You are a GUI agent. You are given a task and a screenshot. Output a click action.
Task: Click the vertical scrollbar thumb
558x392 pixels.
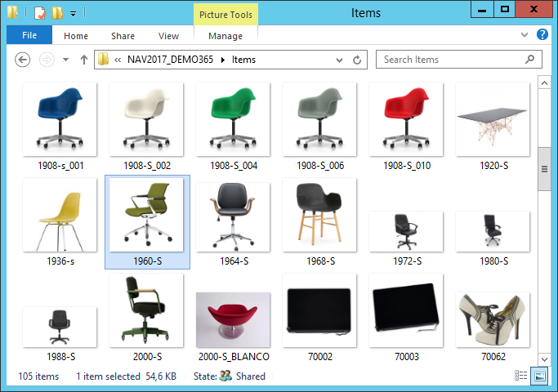pos(544,169)
